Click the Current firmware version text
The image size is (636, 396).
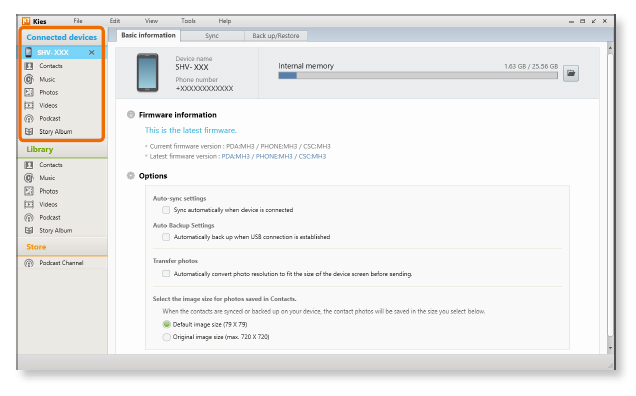tap(240, 146)
